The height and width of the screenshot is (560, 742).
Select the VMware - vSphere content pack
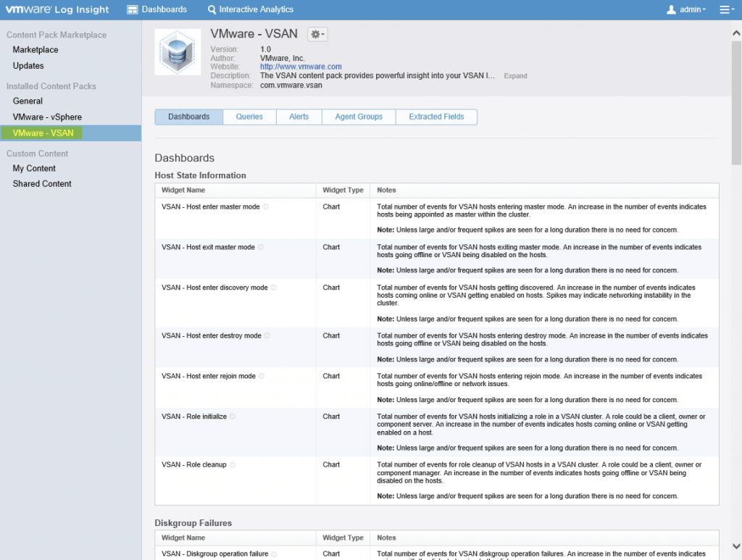tap(47, 117)
